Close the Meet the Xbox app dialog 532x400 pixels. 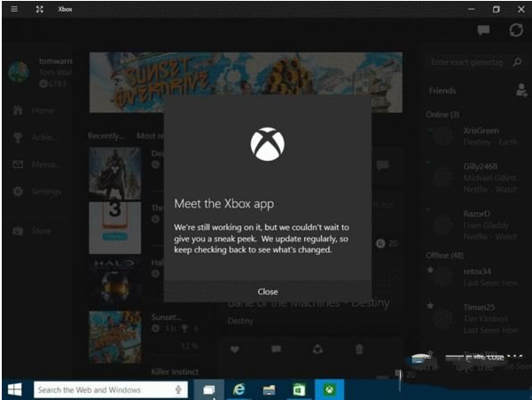click(267, 291)
